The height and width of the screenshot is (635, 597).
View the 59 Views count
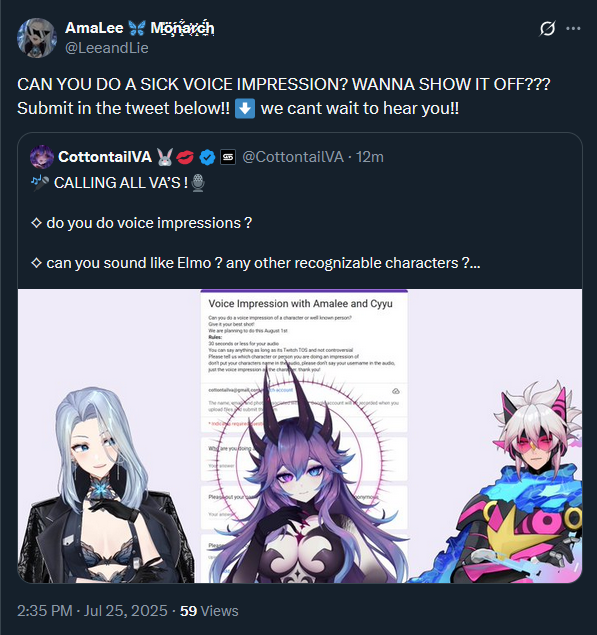pyautogui.click(x=209, y=611)
